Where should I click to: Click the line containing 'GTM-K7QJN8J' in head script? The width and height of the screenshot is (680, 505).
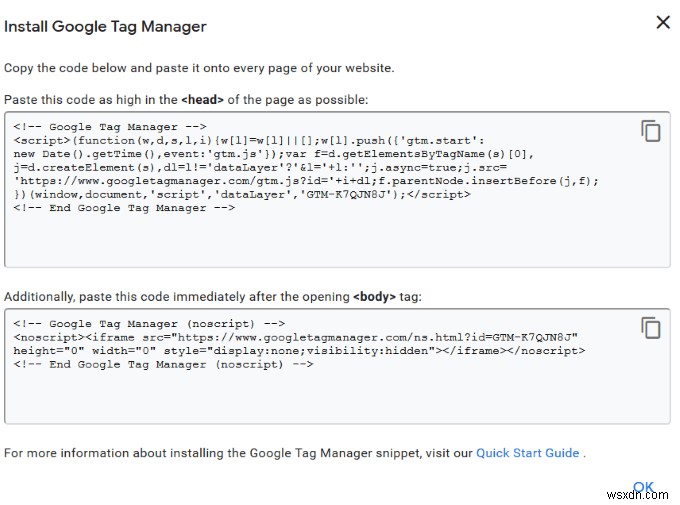tap(242, 194)
